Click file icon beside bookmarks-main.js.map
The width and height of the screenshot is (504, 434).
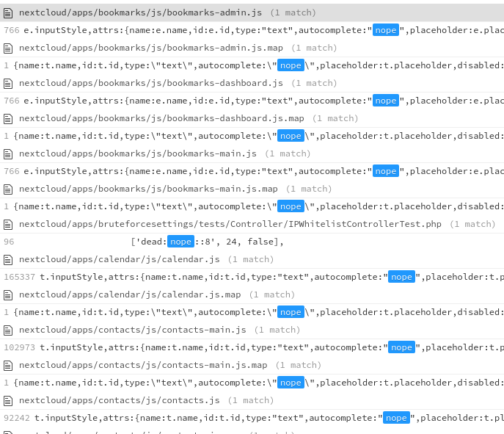pos(8,189)
